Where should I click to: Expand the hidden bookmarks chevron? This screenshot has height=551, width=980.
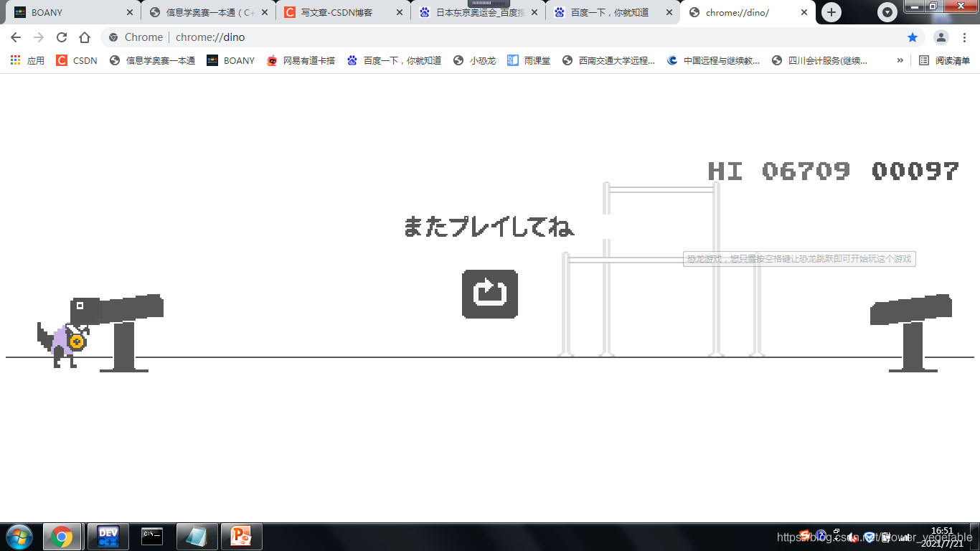pyautogui.click(x=900, y=60)
